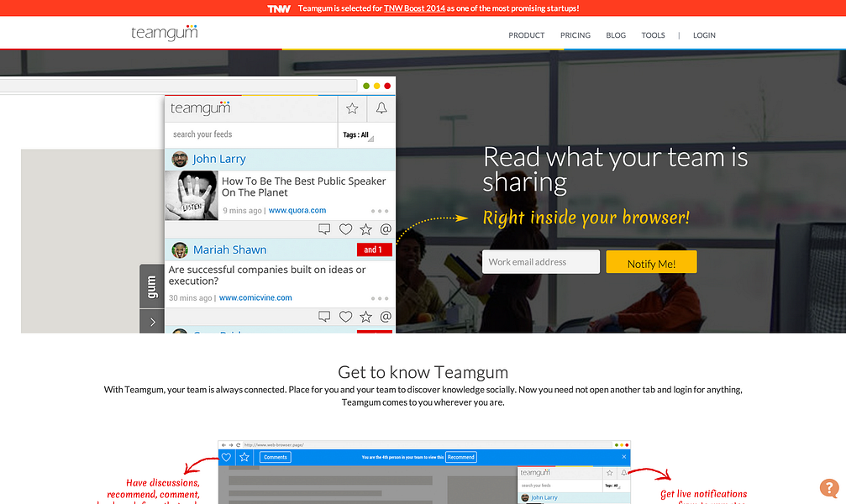Screen dimensions: 846x504
Task: Click the Get to know Teamgum heading
Action: [x=423, y=372]
